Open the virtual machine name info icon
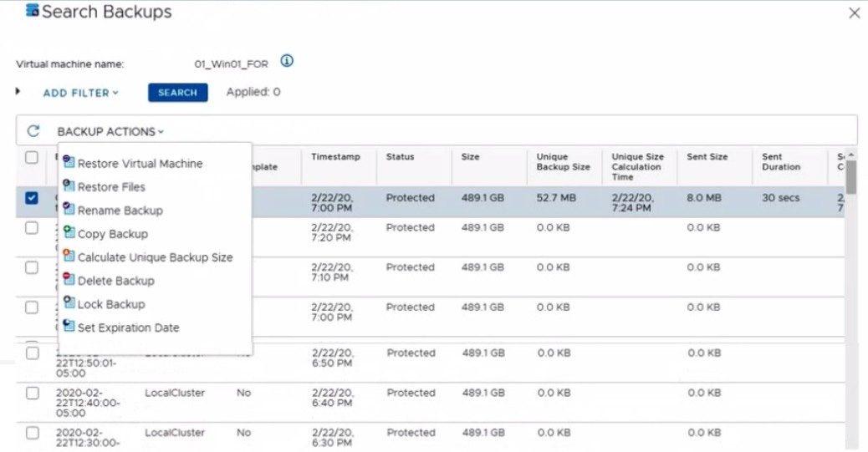Image resolution: width=868 pixels, height=452 pixels. coord(287,62)
